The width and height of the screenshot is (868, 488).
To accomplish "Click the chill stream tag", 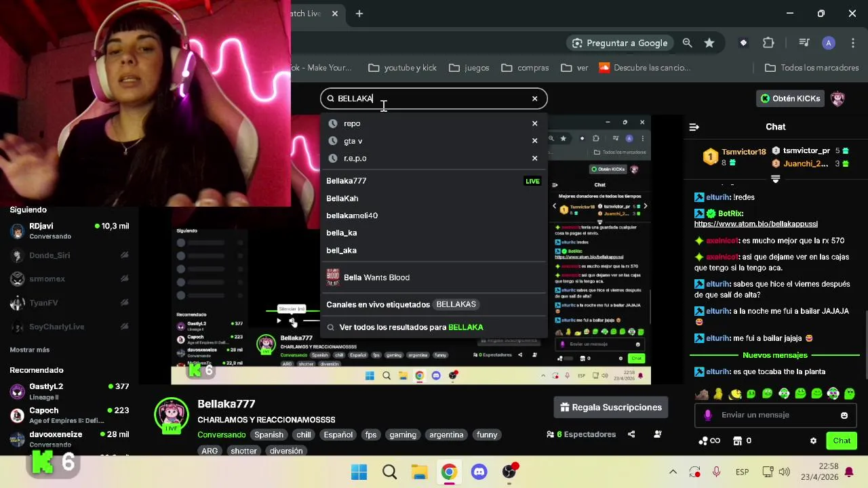I will pyautogui.click(x=303, y=434).
